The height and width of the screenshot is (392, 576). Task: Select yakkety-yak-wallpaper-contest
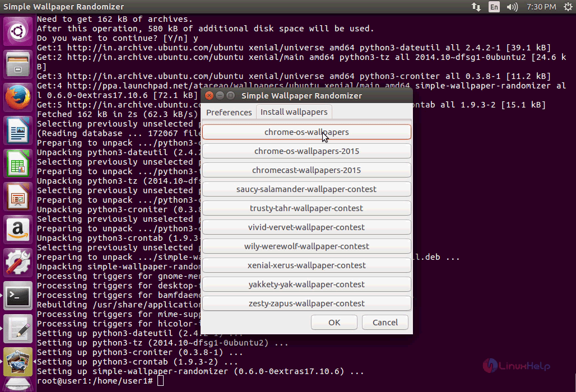[306, 285]
